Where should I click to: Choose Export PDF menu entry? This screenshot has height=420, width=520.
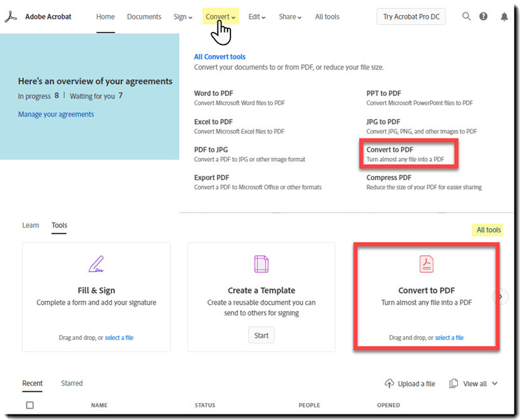[257, 182]
